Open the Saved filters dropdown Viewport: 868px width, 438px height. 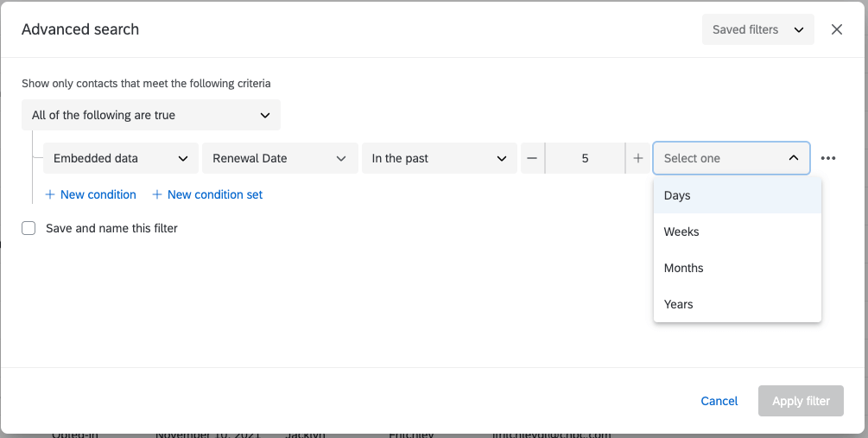(757, 29)
